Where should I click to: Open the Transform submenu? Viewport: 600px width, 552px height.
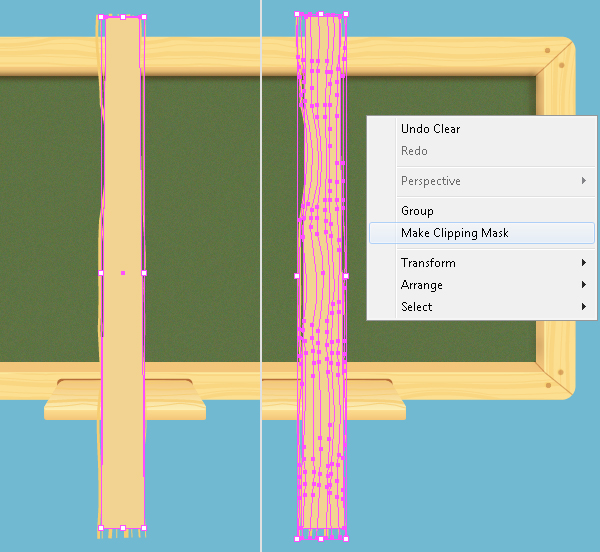click(x=481, y=263)
